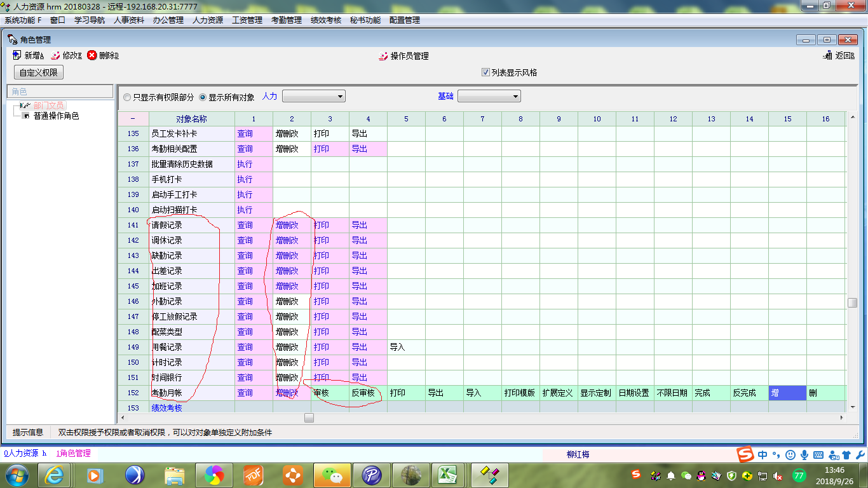This screenshot has height=488, width=868.
Task: Open the 考勤管理 menu
Action: click(x=286, y=20)
